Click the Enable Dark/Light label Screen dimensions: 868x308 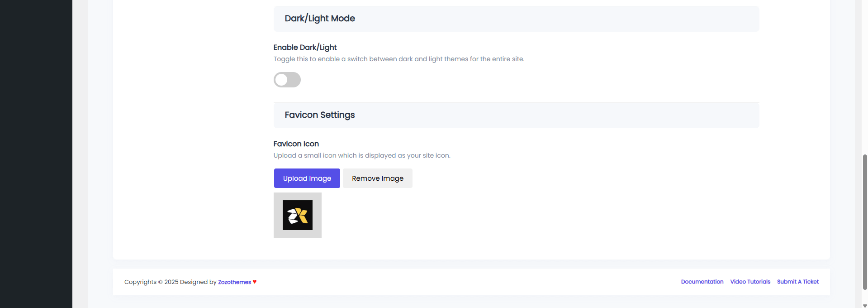305,48
